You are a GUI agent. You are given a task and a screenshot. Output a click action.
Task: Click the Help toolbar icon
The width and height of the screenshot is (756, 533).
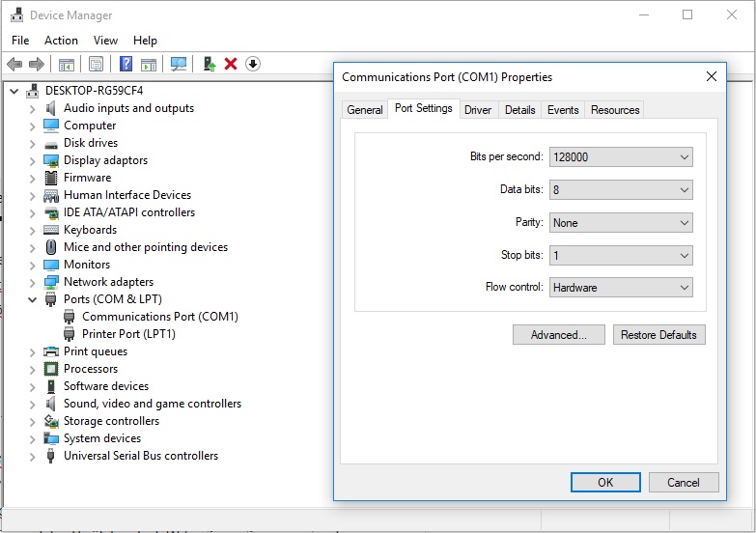126,64
